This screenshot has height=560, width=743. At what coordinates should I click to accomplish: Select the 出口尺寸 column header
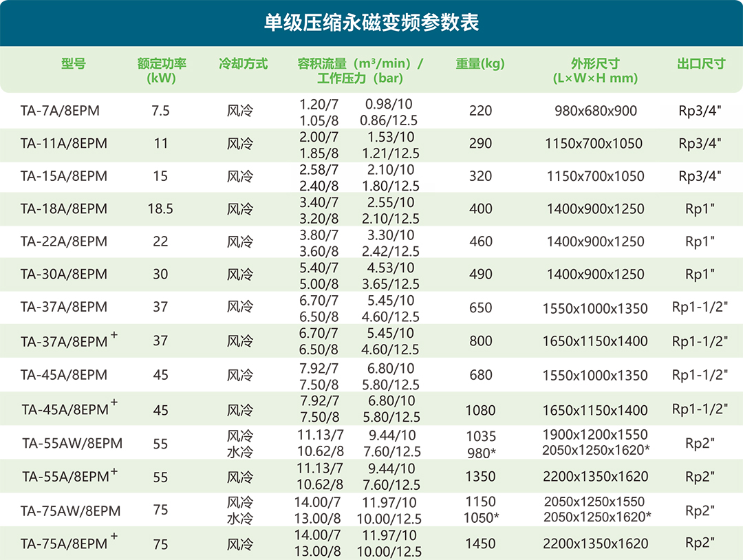[x=701, y=64]
